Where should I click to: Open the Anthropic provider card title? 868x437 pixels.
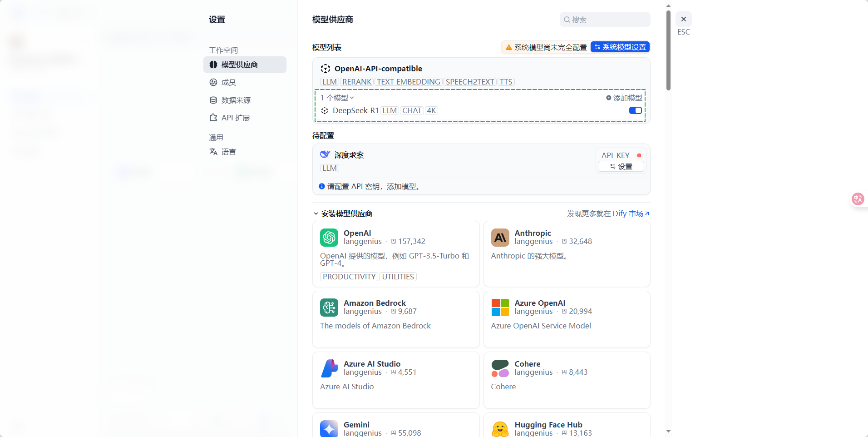[x=533, y=233]
